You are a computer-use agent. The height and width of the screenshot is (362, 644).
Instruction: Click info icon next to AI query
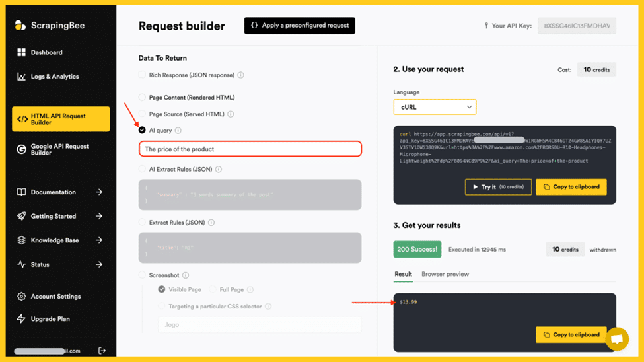178,131
